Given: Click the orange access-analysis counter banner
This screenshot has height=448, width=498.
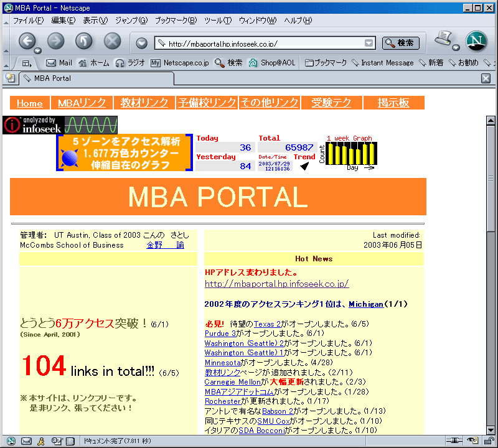Looking at the screenshot, I should click(x=125, y=152).
